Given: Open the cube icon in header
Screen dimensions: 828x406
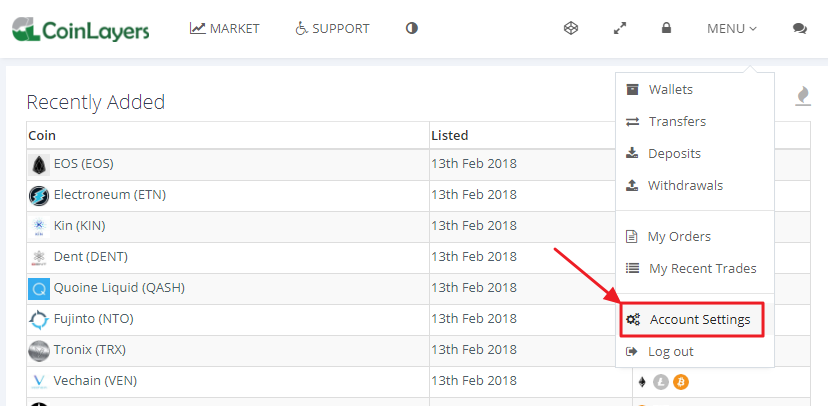Looking at the screenshot, I should click(571, 28).
